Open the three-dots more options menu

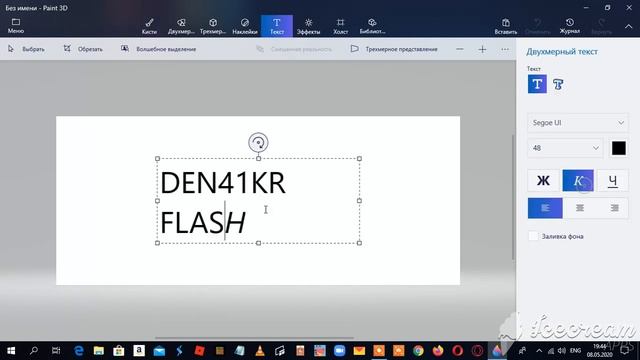(505, 49)
